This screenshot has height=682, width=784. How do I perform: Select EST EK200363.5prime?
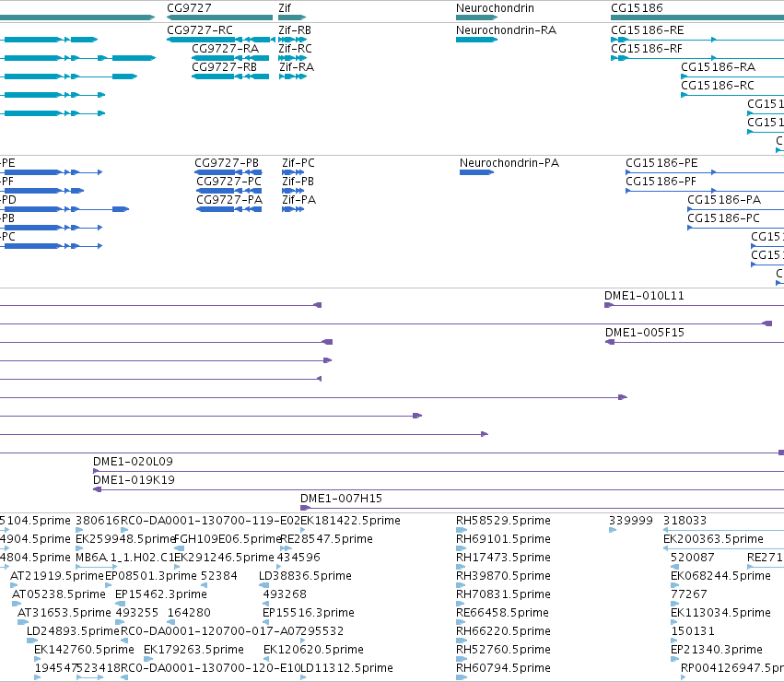(713, 539)
